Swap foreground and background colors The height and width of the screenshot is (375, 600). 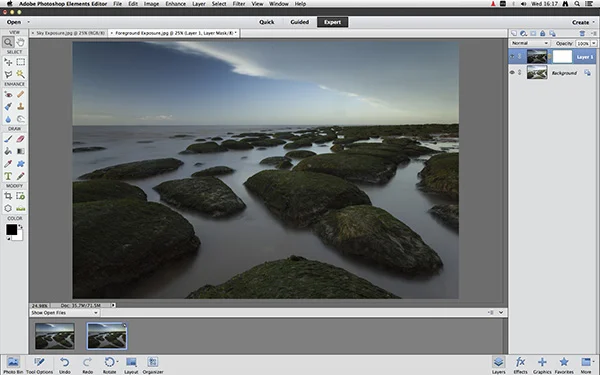[x=20, y=227]
